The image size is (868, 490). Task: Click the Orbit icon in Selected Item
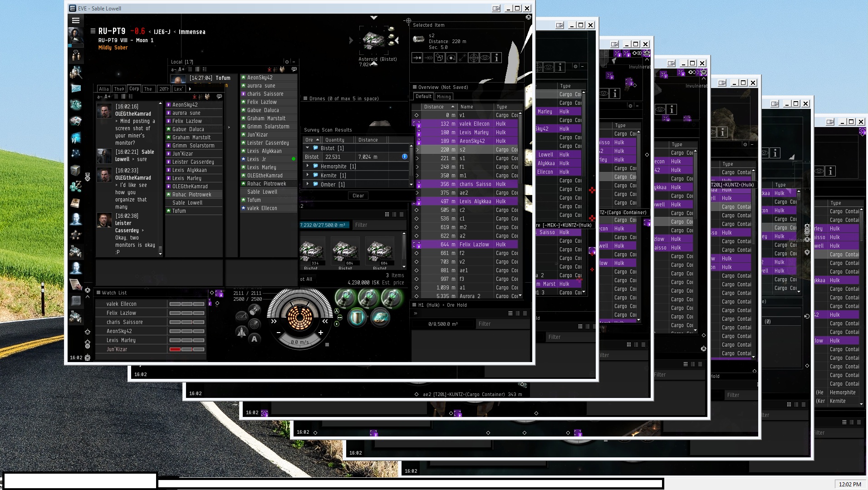[451, 58]
